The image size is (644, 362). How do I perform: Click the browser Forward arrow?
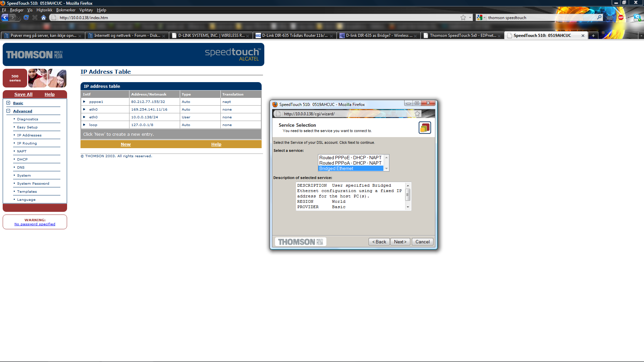coord(13,17)
